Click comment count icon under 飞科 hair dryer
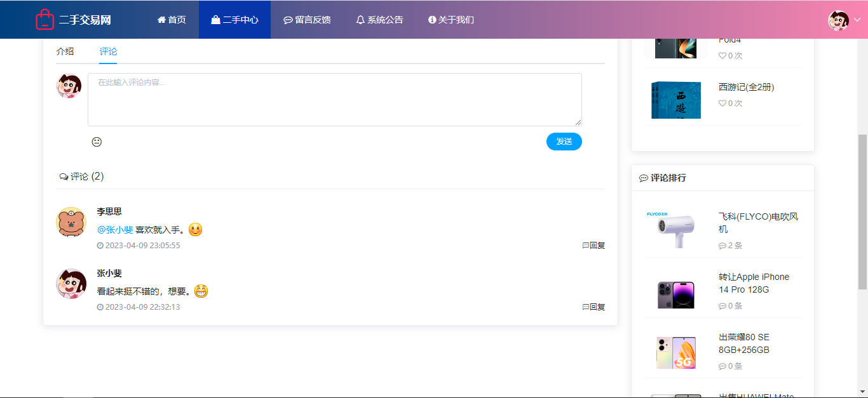The height and width of the screenshot is (398, 868). (722, 246)
